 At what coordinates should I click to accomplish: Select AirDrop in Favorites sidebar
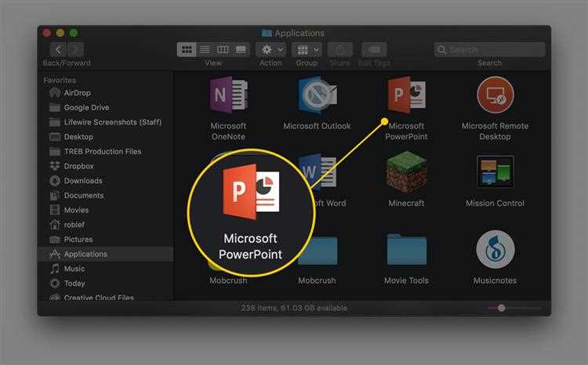click(77, 92)
